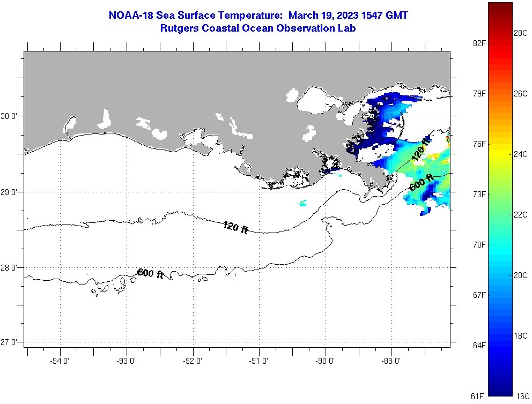Screen dimensions: 532x404
Task: Click the "-92 0'" longitude label
Action: tap(193, 361)
